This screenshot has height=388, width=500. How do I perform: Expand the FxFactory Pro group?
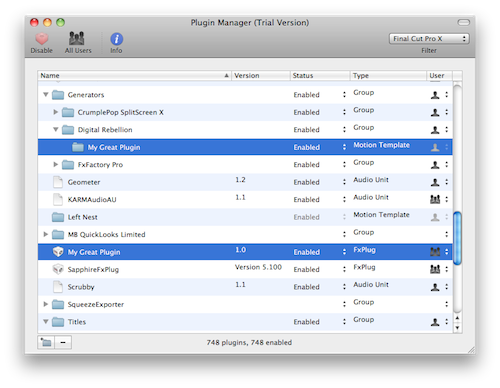coord(56,164)
